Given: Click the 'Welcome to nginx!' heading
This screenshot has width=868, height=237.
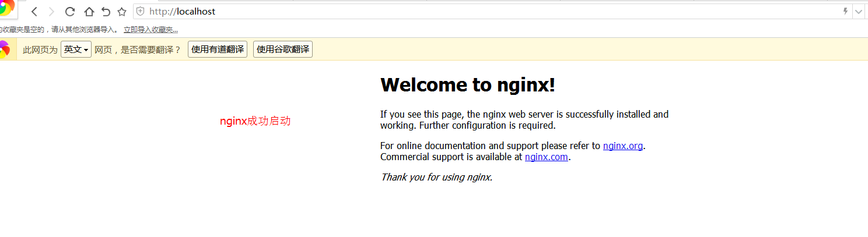Looking at the screenshot, I should coord(468,85).
